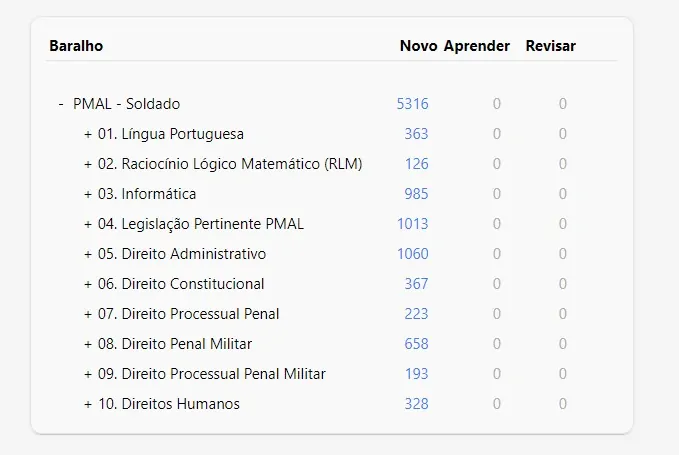This screenshot has height=455, width=679.
Task: Open the 10. Direitos Humanos deck
Action: pyautogui.click(x=169, y=403)
